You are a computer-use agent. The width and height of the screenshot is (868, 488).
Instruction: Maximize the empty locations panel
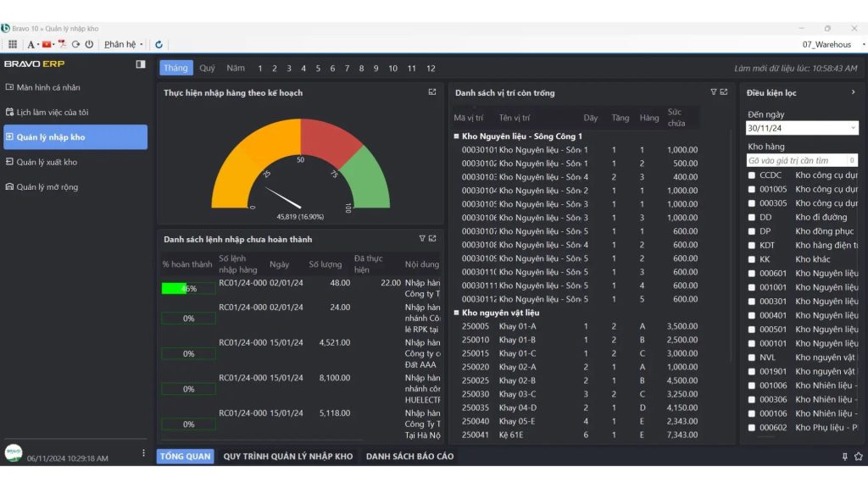point(724,91)
